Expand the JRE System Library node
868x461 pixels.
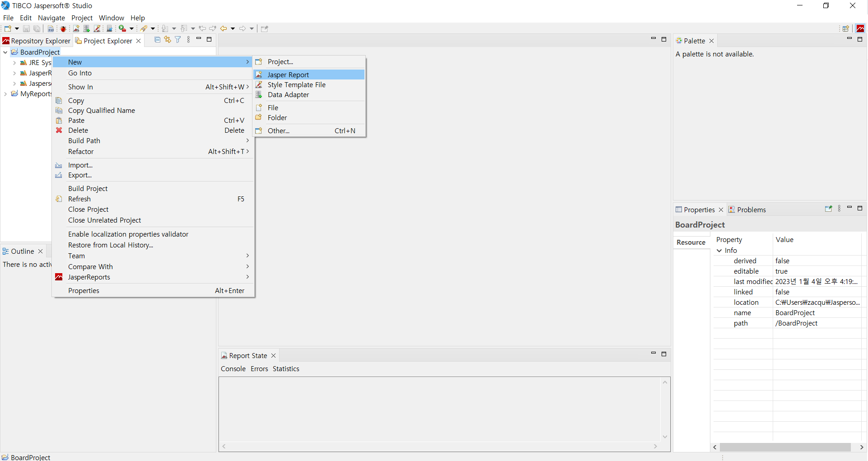point(14,63)
